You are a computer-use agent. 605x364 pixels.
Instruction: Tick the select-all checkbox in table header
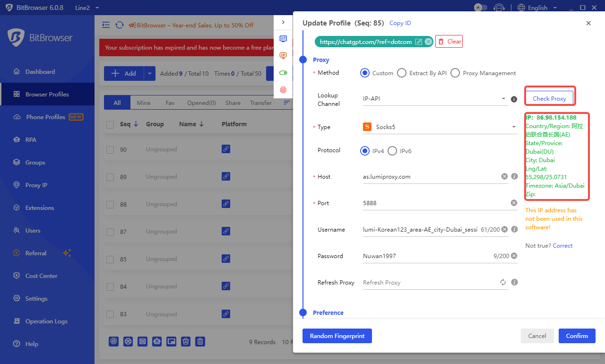(x=110, y=124)
